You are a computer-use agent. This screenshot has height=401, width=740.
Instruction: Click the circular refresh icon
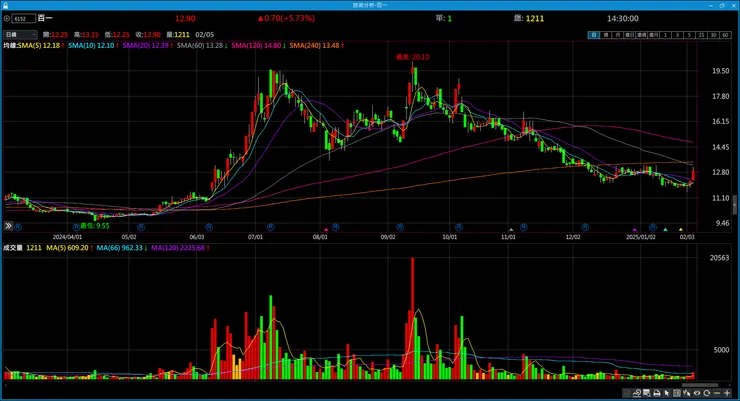coord(706,393)
